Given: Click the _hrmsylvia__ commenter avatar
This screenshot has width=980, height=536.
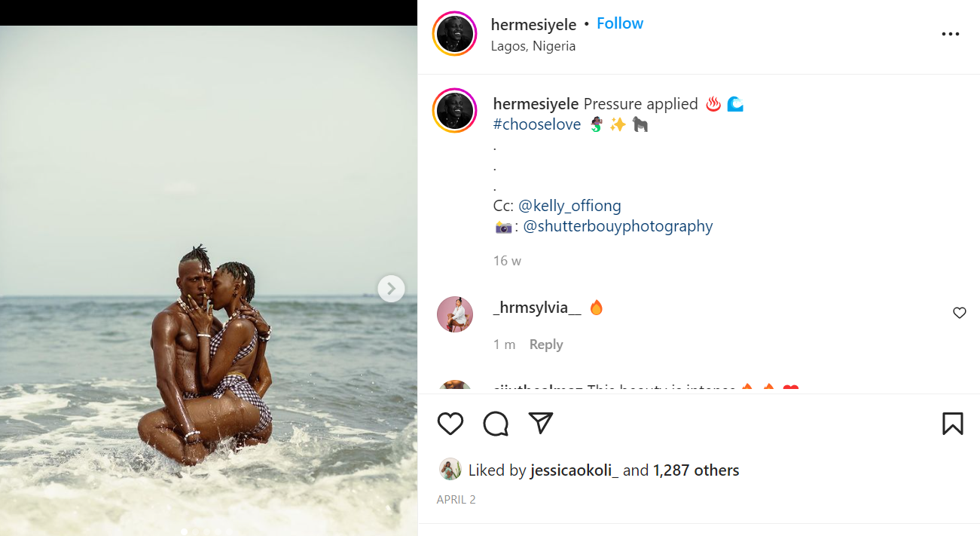Looking at the screenshot, I should [455, 314].
